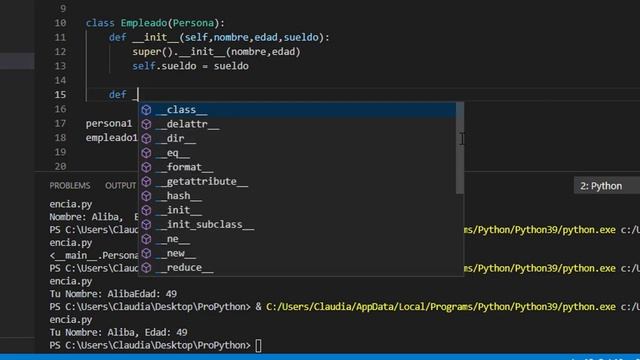Image resolution: width=640 pixels, height=360 pixels.
Task: Choose the __init__ completion entry
Action: (x=298, y=210)
